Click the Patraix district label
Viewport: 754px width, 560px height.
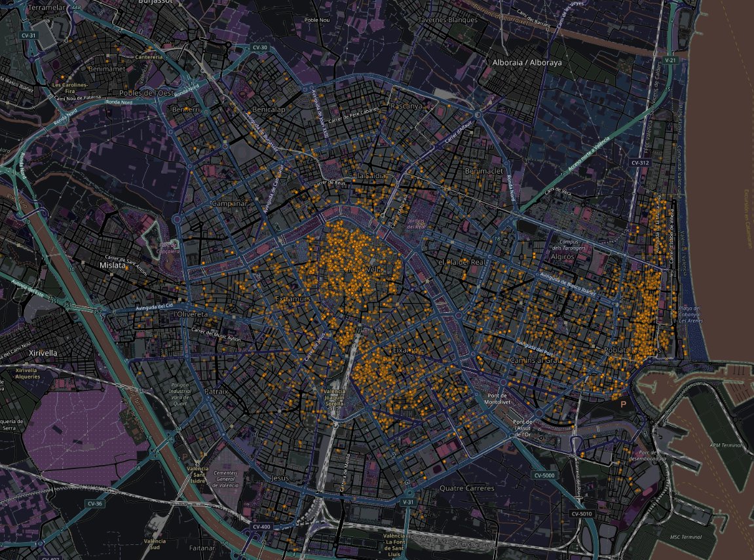click(216, 391)
